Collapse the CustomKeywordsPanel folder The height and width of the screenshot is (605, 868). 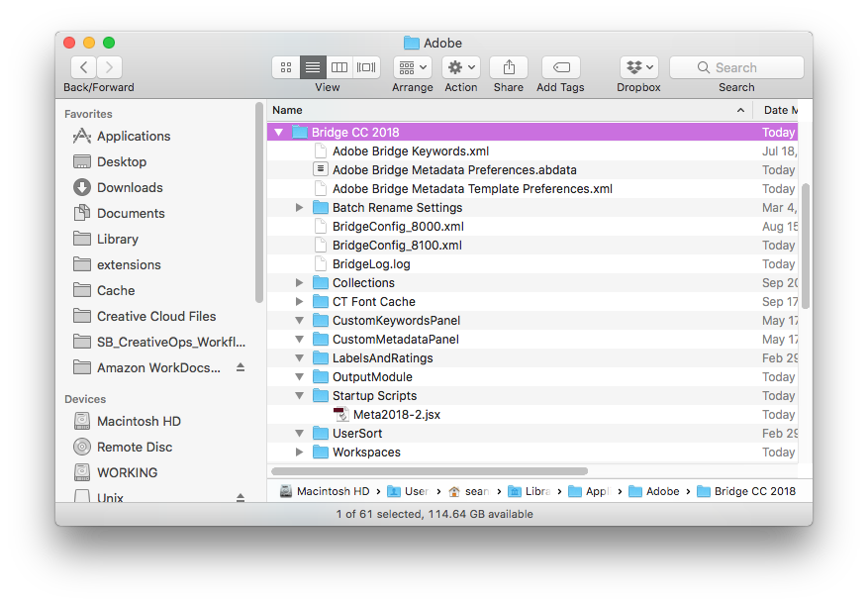(x=300, y=321)
